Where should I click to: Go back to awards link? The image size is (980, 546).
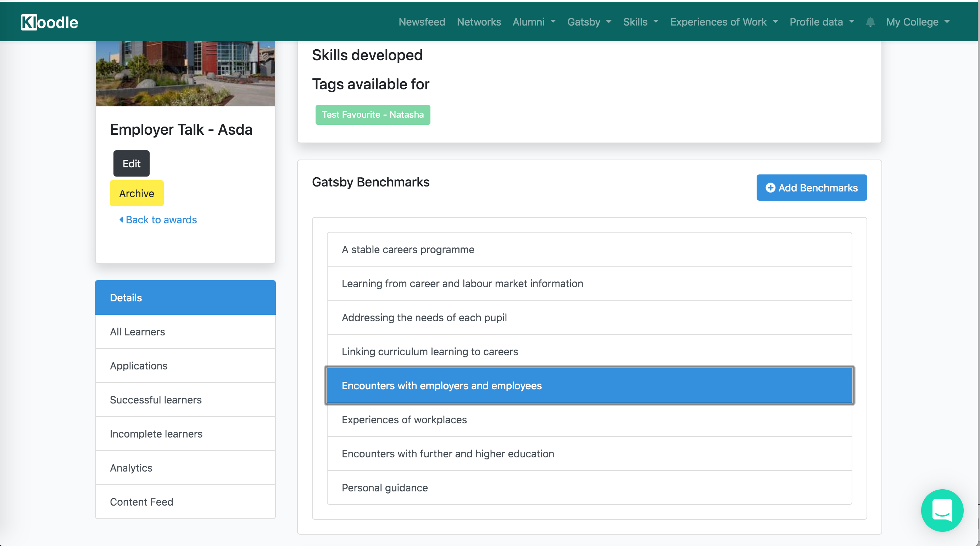click(158, 219)
